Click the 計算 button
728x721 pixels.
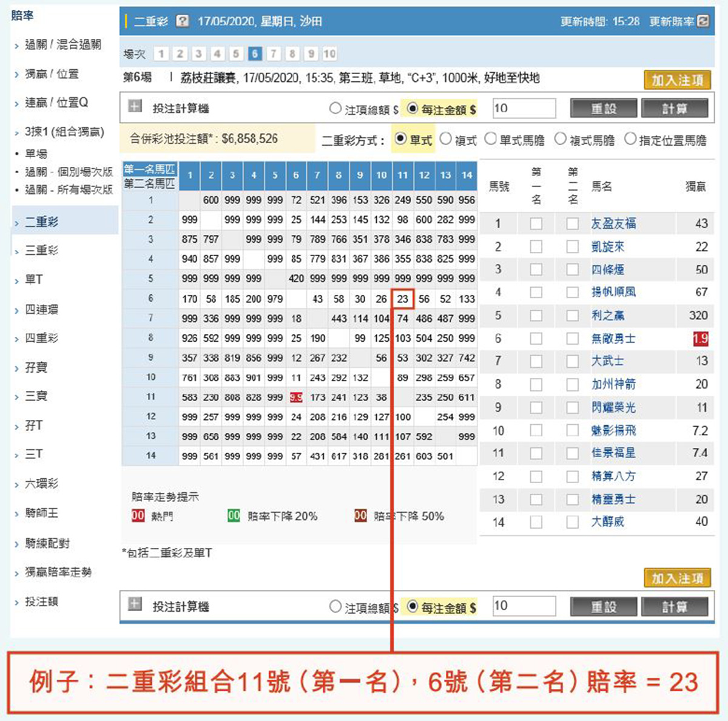[675, 108]
